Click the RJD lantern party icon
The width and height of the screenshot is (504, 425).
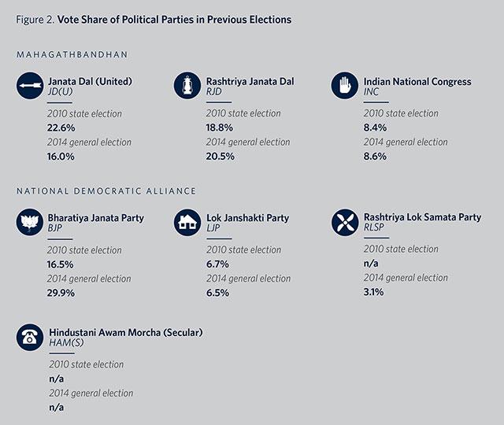point(187,86)
